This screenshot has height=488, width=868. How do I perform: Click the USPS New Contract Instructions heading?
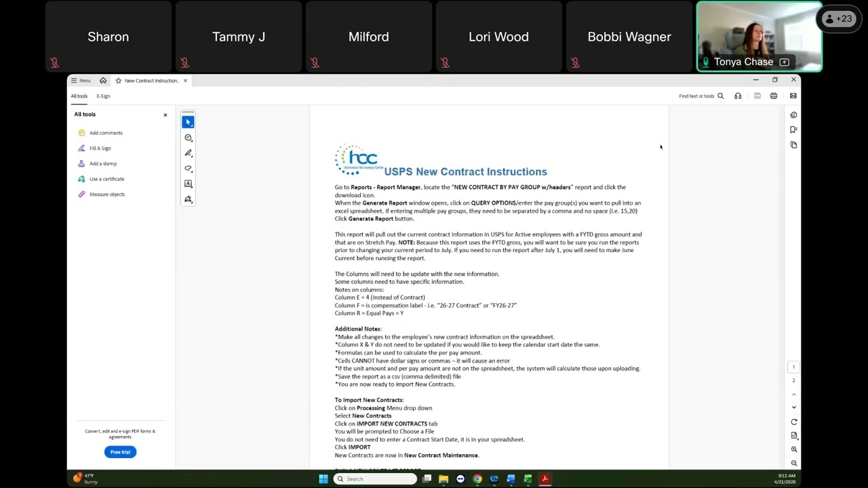465,172
